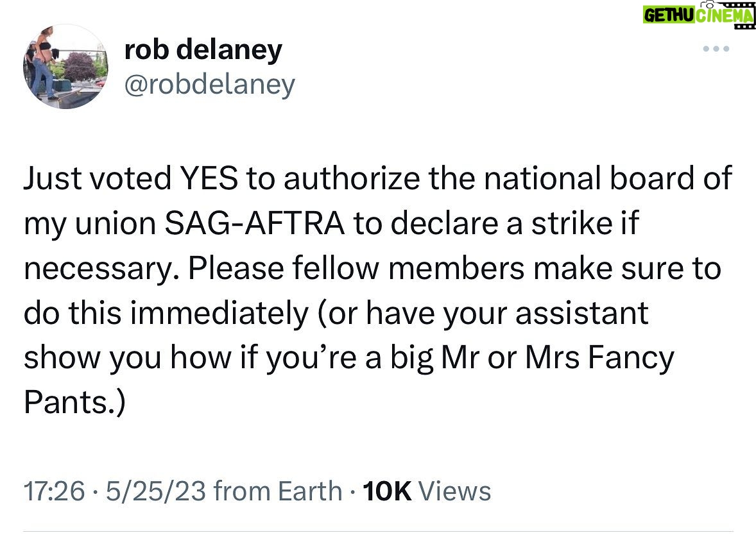Click the word "Pants.)" ending the tweet

[74, 402]
